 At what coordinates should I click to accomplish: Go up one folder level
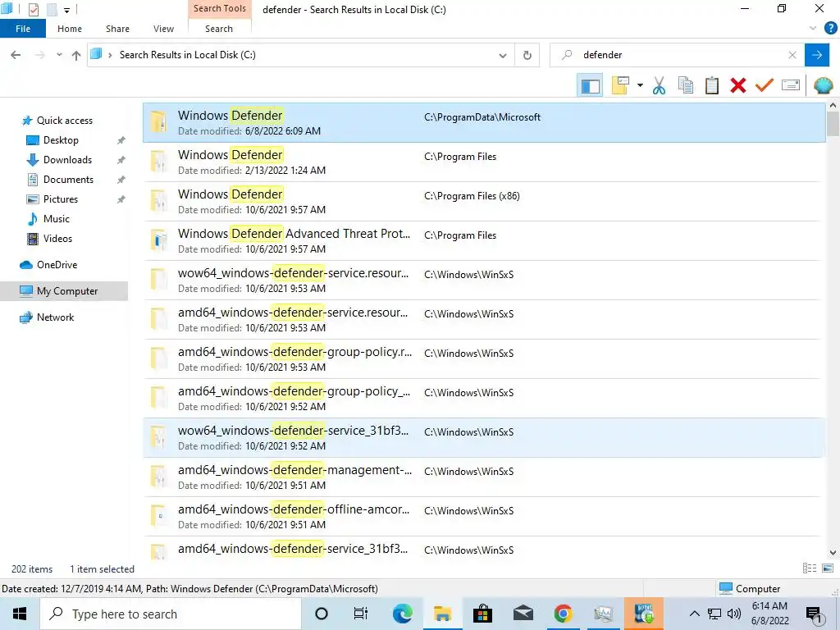point(76,55)
